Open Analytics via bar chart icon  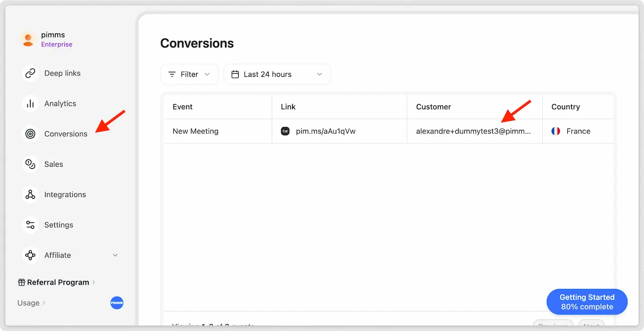[x=30, y=104]
